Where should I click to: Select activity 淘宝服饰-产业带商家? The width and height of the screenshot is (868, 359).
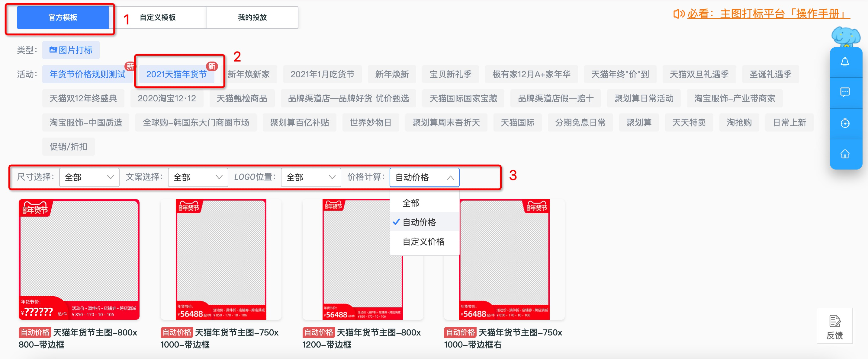(735, 99)
